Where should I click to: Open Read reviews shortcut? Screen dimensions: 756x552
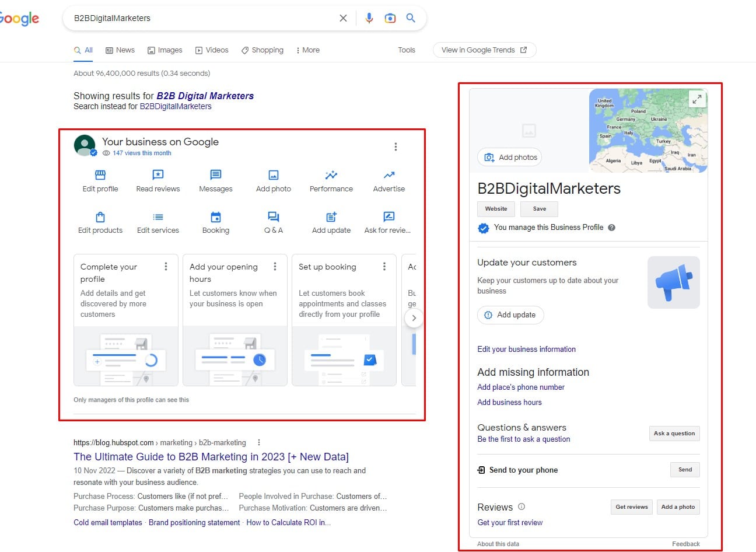click(x=158, y=181)
